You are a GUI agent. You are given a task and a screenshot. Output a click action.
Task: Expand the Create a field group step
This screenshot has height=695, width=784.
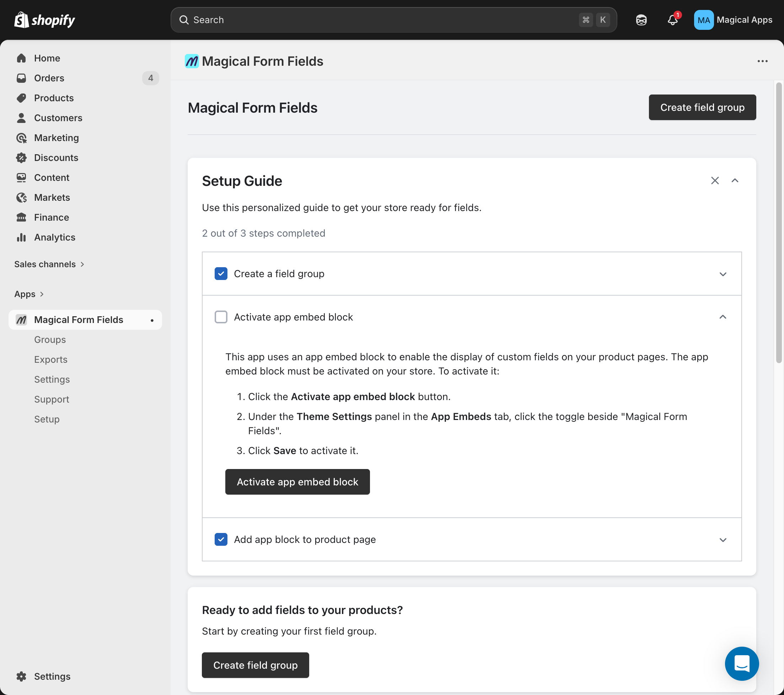pos(723,274)
